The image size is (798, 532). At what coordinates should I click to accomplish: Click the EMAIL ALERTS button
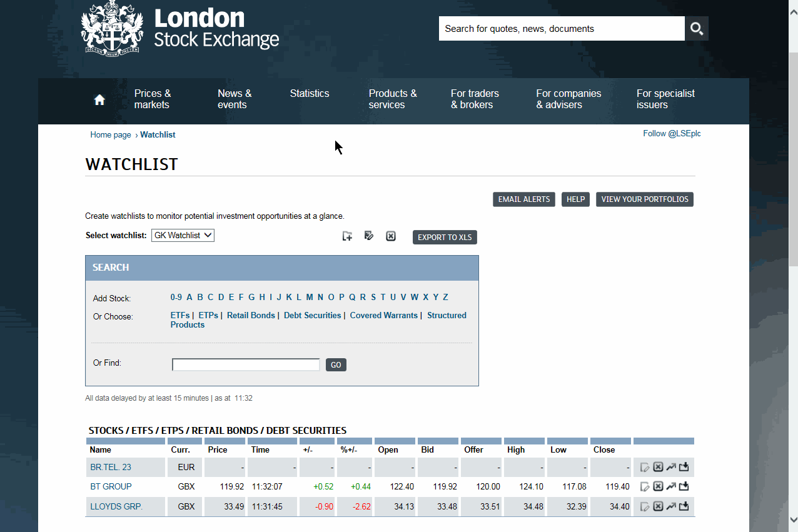524,199
